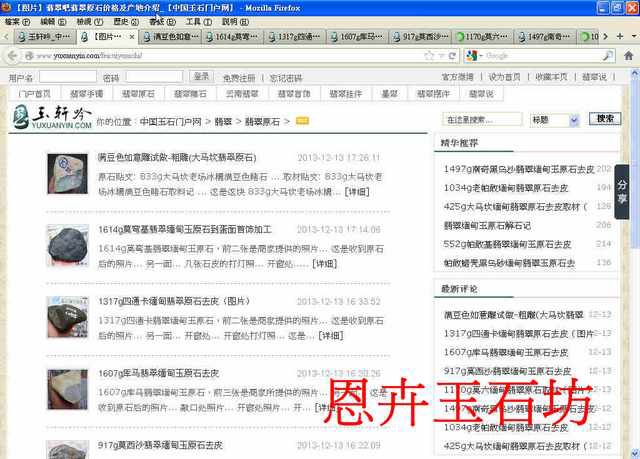This screenshot has height=459, width=640.
Task: Open the list all tabs dropdown arrow
Action: pyautogui.click(x=633, y=36)
